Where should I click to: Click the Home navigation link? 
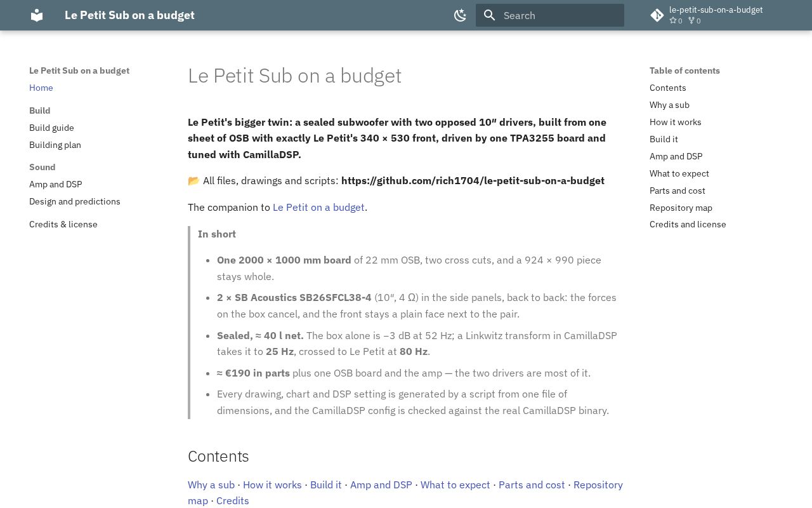click(41, 88)
